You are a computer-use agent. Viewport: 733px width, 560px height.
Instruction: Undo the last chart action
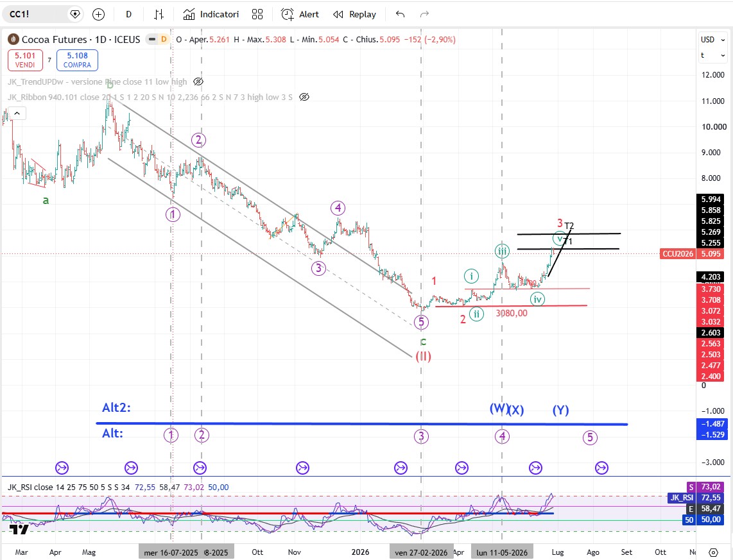[400, 15]
